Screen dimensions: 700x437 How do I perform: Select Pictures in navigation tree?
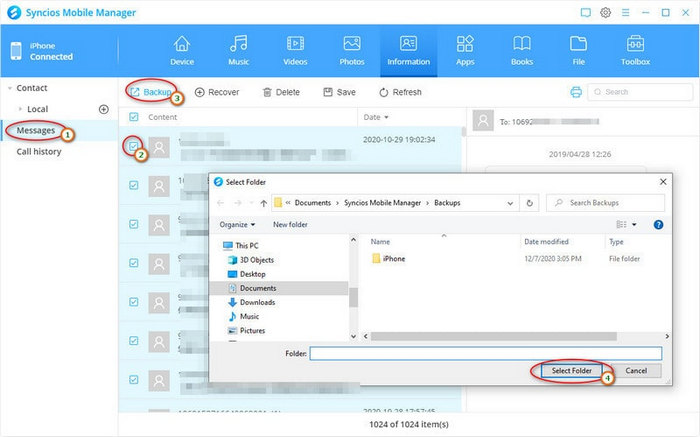pyautogui.click(x=246, y=331)
